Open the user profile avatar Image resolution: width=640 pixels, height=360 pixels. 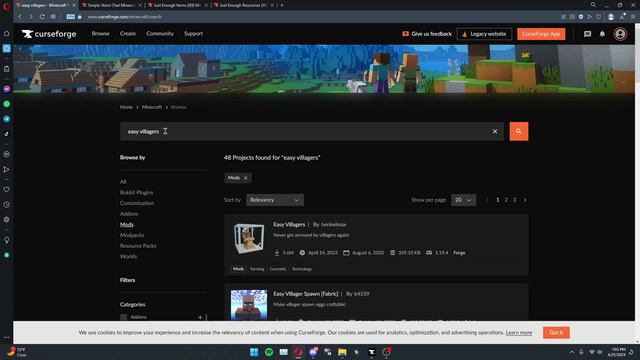(x=620, y=34)
